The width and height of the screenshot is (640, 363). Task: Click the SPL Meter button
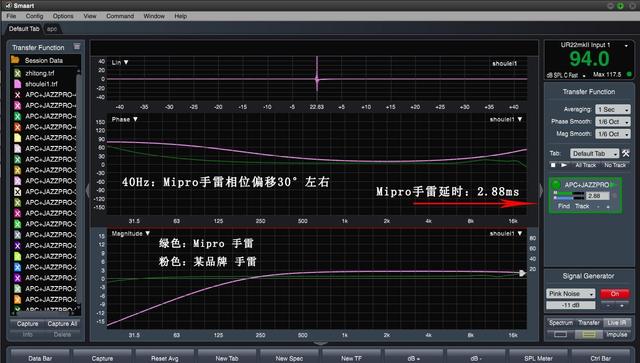538,358
